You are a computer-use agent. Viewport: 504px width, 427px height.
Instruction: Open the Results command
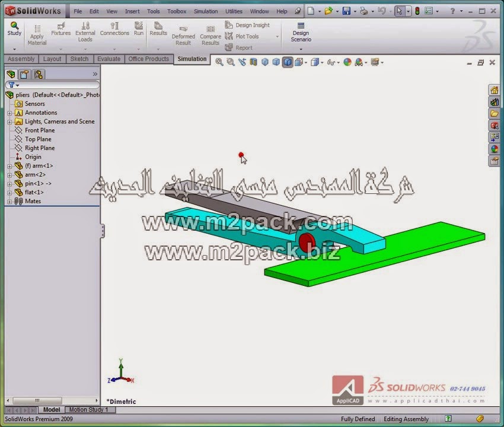pos(158,29)
